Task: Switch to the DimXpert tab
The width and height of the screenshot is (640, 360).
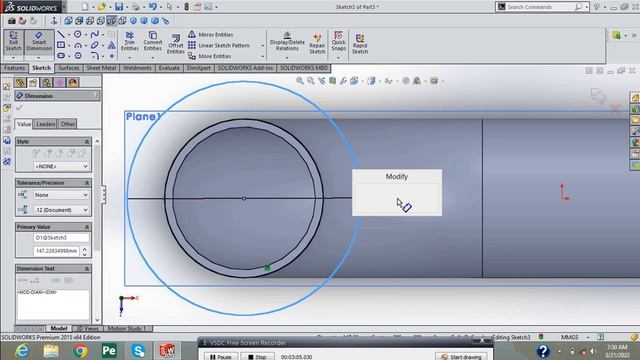Action: click(x=198, y=68)
